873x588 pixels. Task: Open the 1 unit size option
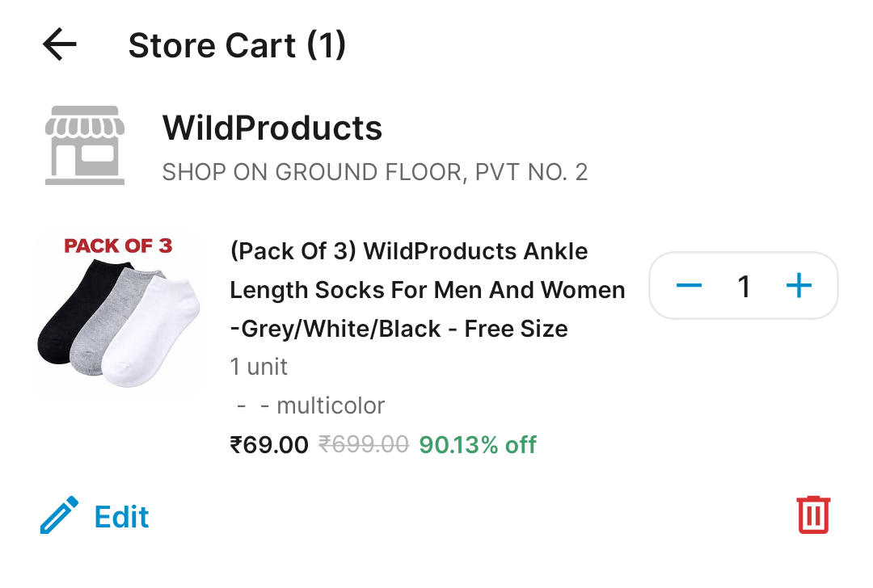point(257,366)
